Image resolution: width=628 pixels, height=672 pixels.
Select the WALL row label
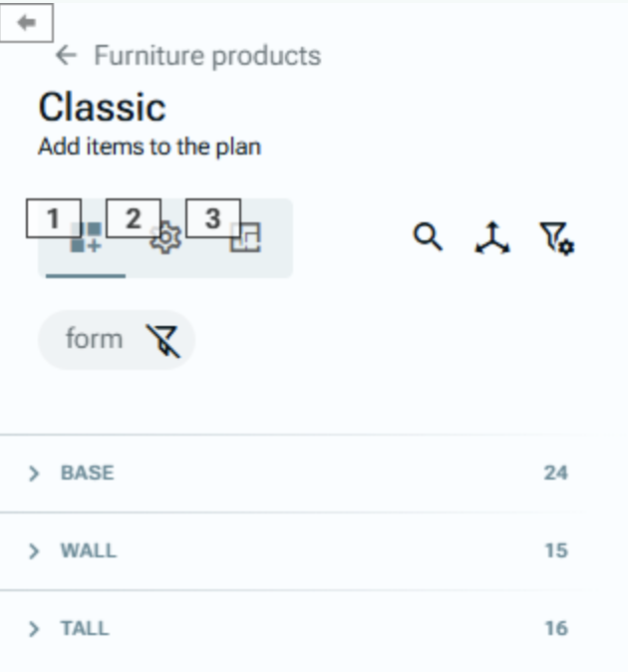pos(89,551)
